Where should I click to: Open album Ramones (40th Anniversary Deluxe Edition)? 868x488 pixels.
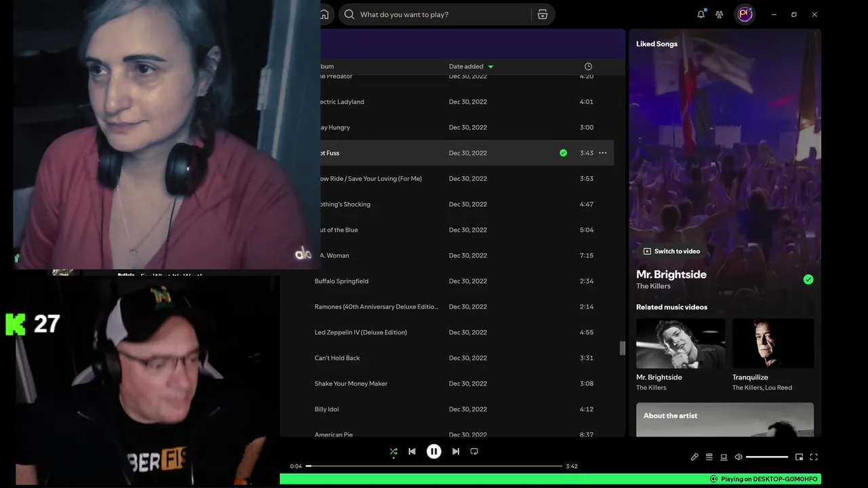(x=376, y=307)
